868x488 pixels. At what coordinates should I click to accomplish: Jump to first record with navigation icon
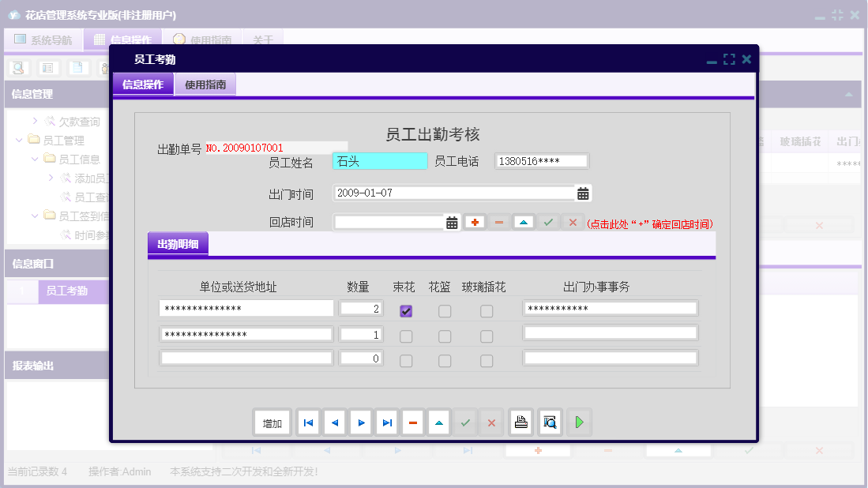[x=308, y=422]
